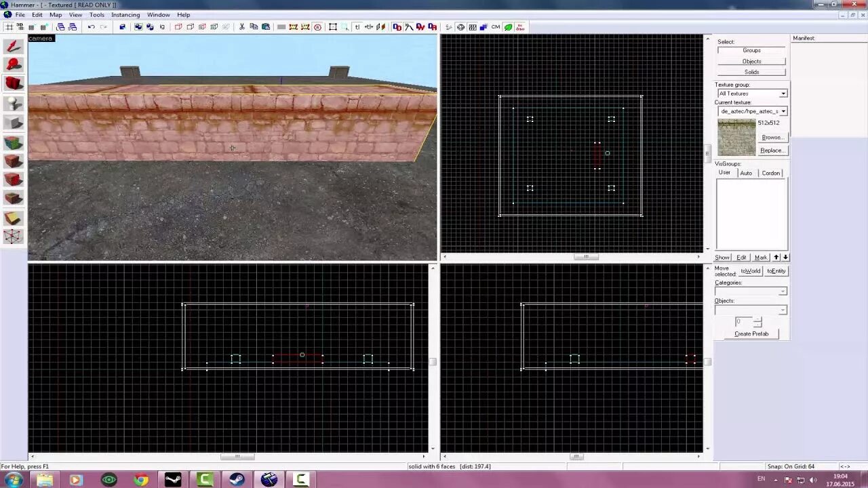Screen dimensions: 868x488
Task: Select the gray Block tool
Action: pyautogui.click(x=14, y=123)
